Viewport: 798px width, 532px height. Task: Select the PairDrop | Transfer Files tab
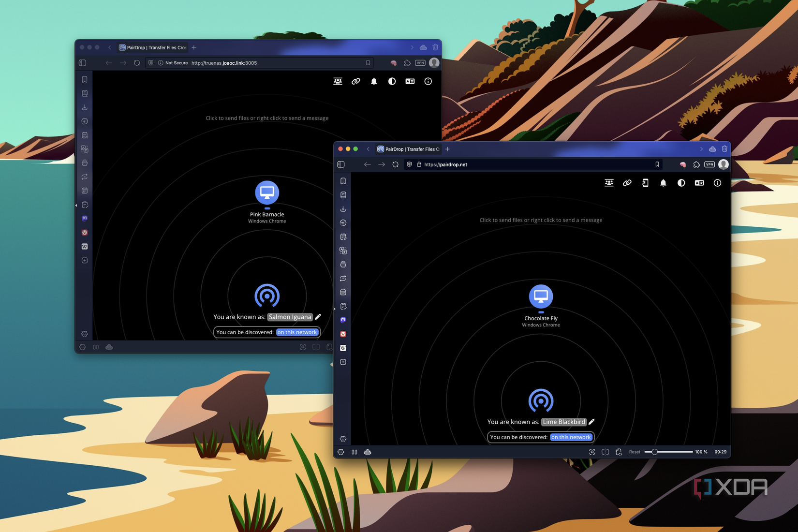[409, 149]
